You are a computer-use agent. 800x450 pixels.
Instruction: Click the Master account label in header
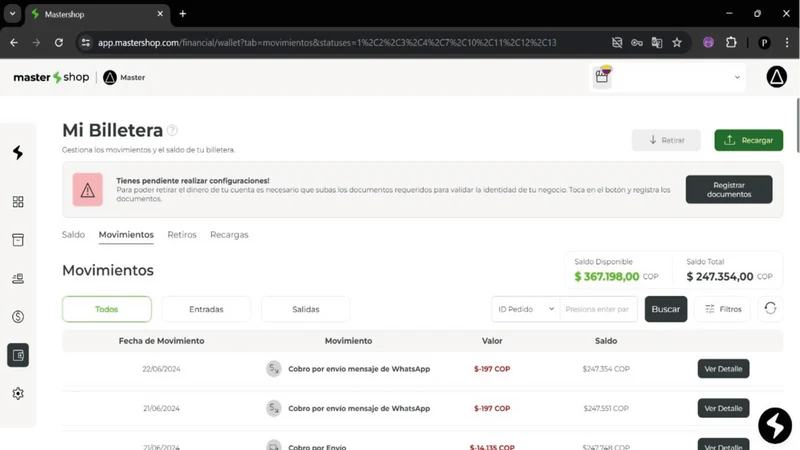click(133, 78)
